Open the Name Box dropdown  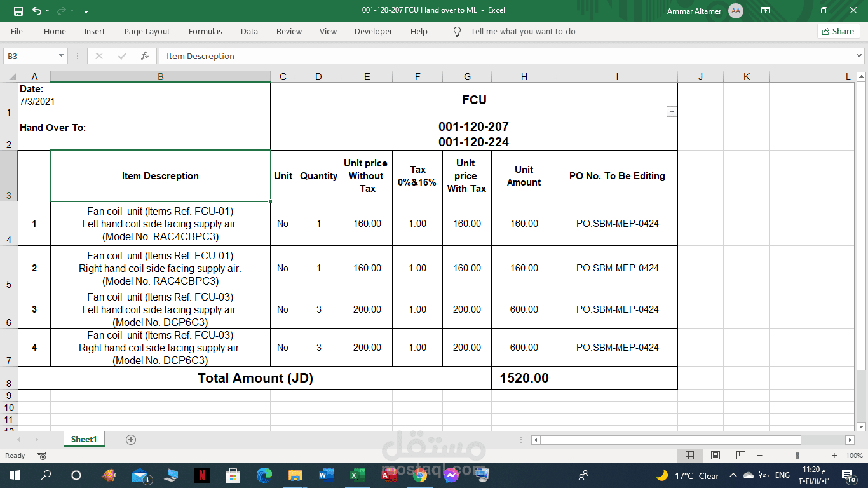pyautogui.click(x=61, y=56)
